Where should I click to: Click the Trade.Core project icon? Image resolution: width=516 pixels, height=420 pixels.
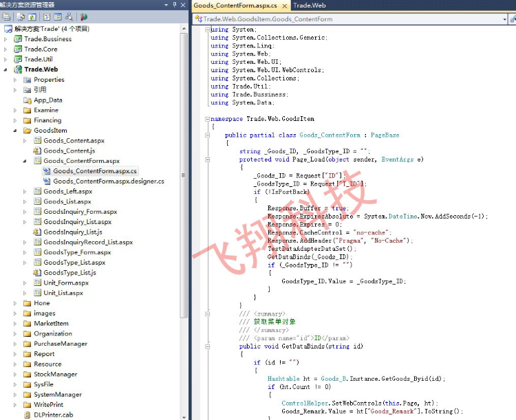[18, 49]
